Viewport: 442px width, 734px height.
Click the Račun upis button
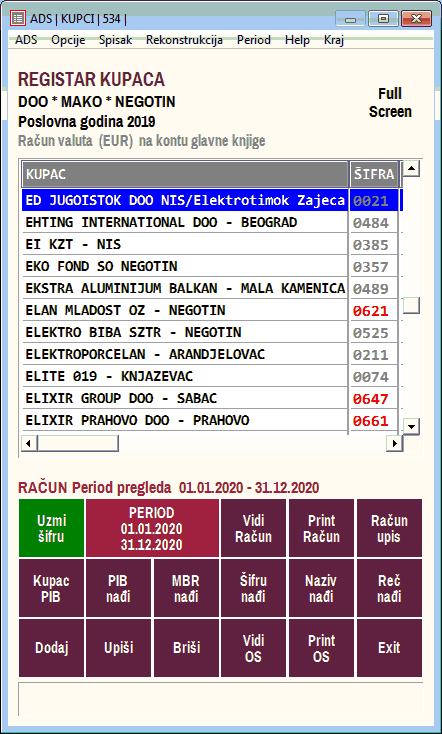389,528
